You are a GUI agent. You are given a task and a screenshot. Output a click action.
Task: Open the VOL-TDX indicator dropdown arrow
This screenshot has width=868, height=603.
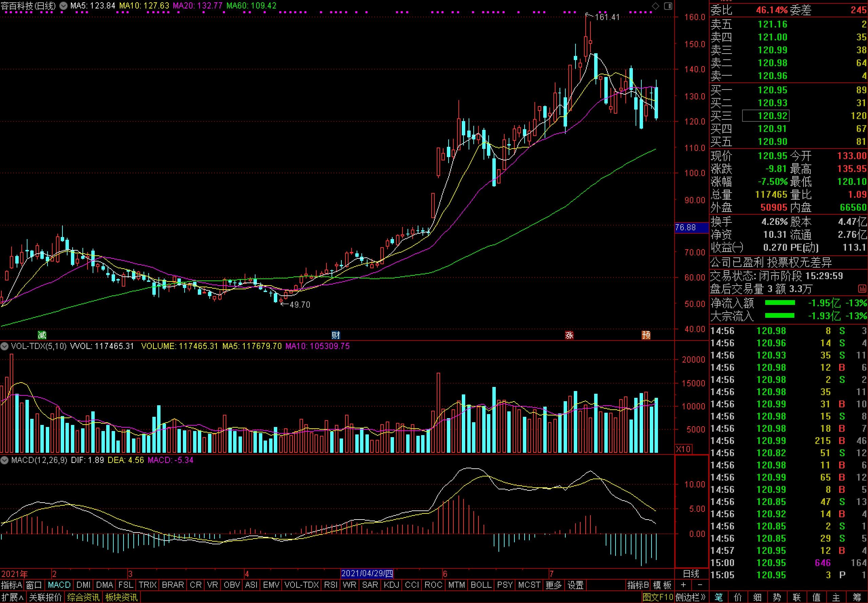tap(4, 346)
